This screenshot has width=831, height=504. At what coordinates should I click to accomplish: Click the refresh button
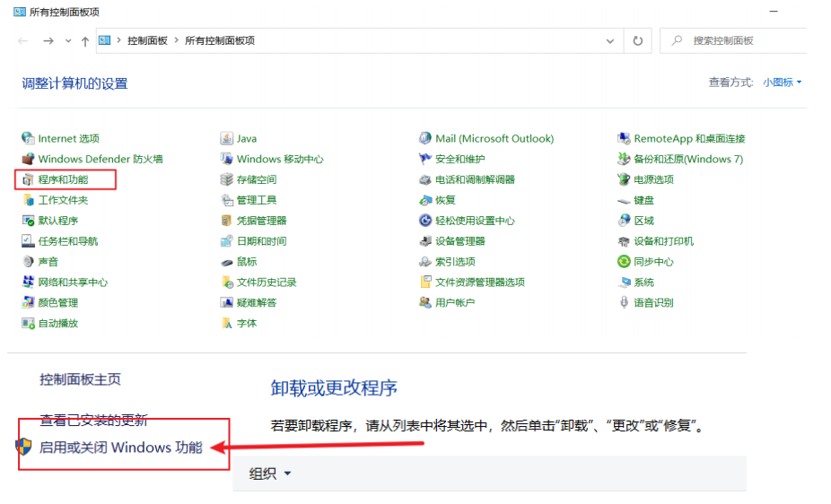tap(637, 41)
